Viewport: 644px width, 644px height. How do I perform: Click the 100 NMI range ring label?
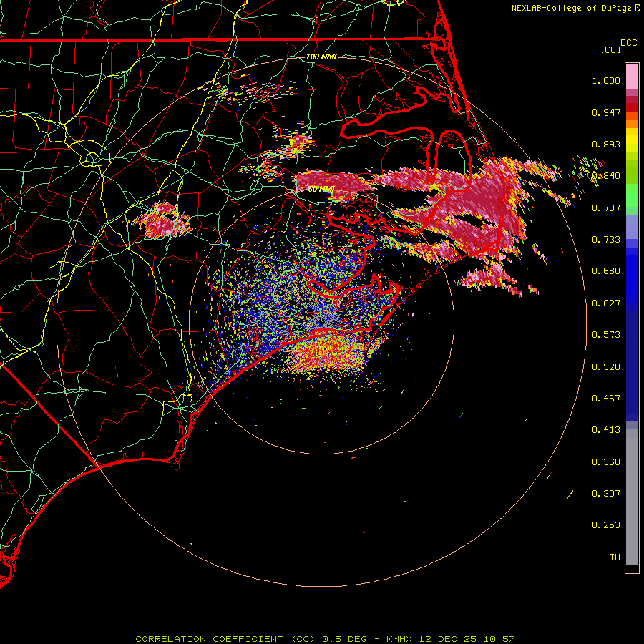pyautogui.click(x=321, y=57)
